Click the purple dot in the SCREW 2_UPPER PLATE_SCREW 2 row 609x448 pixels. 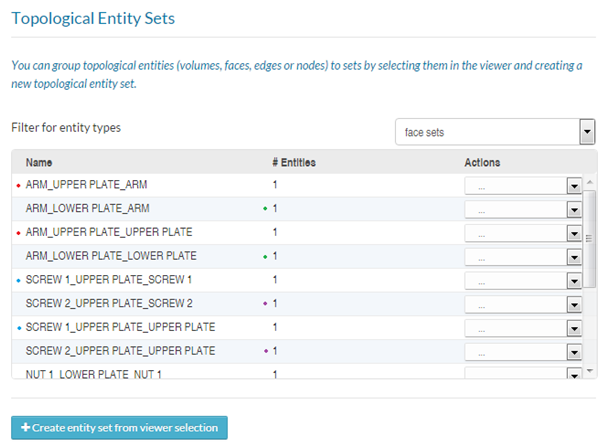(x=265, y=303)
